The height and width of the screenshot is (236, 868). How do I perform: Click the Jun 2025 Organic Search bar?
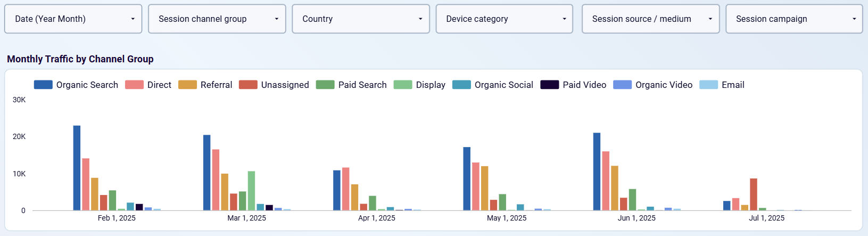pos(597,172)
